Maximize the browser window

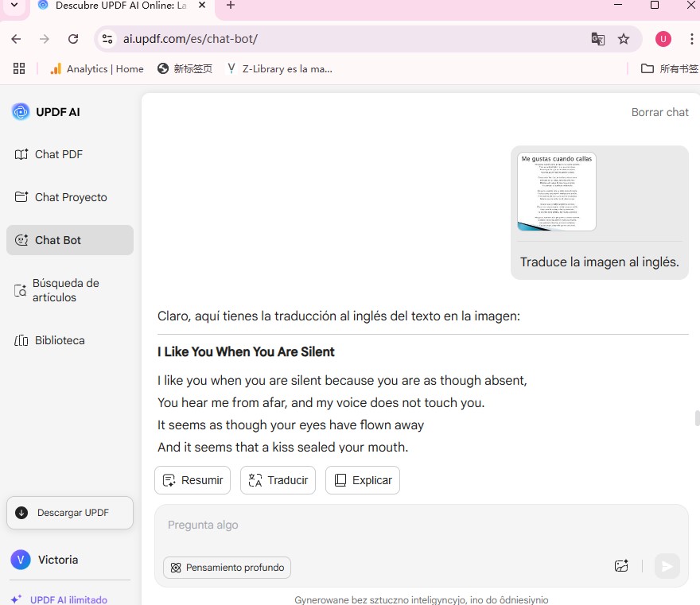point(655,5)
